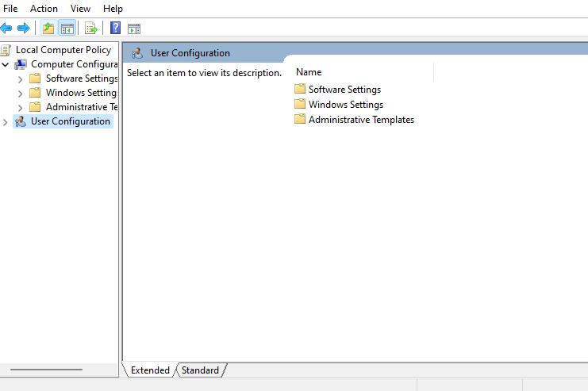Open the Help menu

click(113, 8)
